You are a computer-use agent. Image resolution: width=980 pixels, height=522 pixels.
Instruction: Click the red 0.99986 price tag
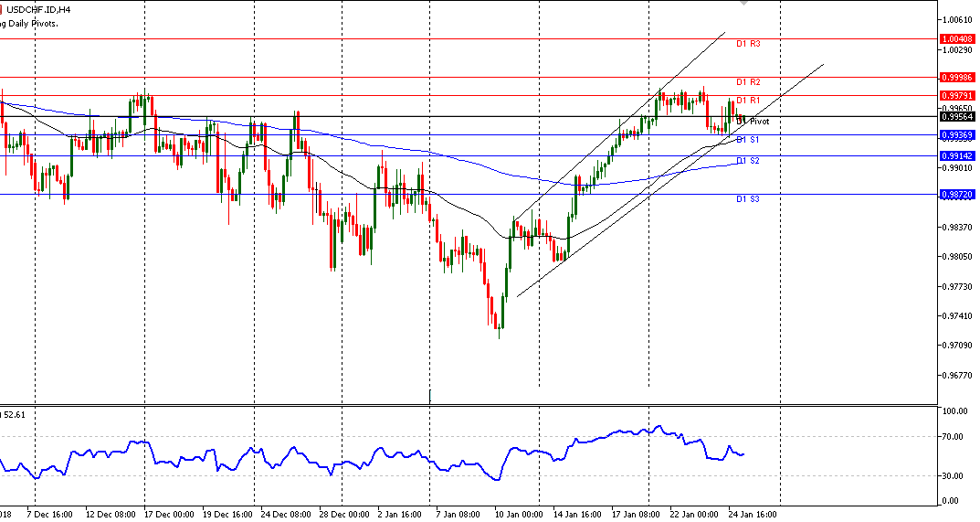(x=956, y=79)
